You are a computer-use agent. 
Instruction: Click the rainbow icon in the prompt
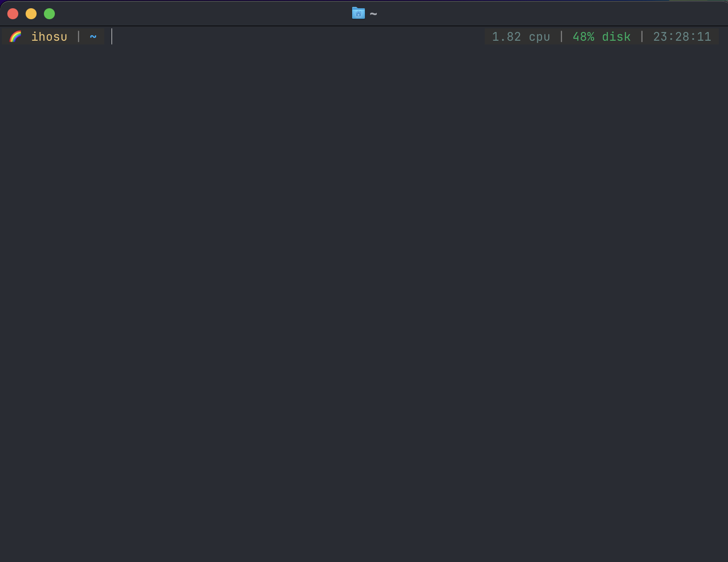[x=16, y=37]
